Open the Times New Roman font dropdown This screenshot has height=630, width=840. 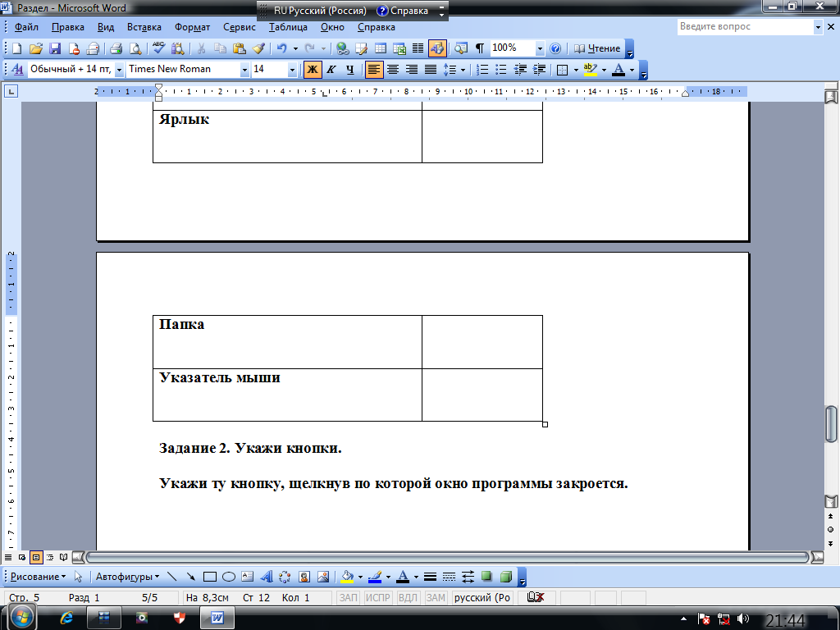coord(244,70)
